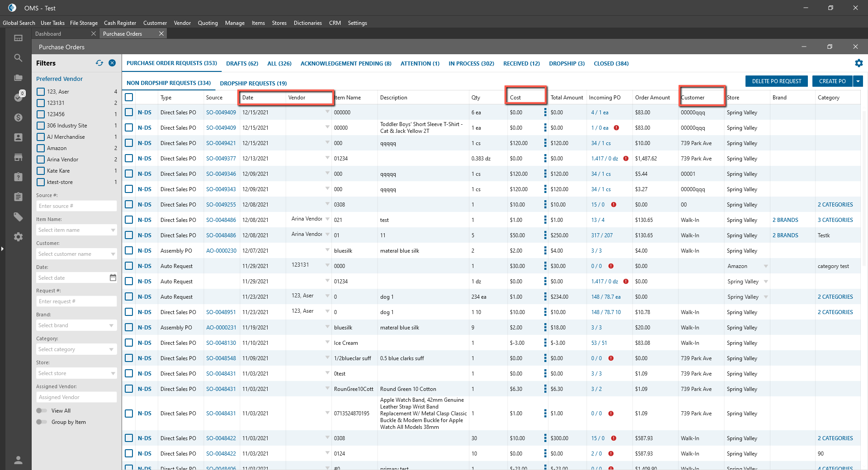
Task: Turn on the Group by Item switch
Action: point(42,422)
